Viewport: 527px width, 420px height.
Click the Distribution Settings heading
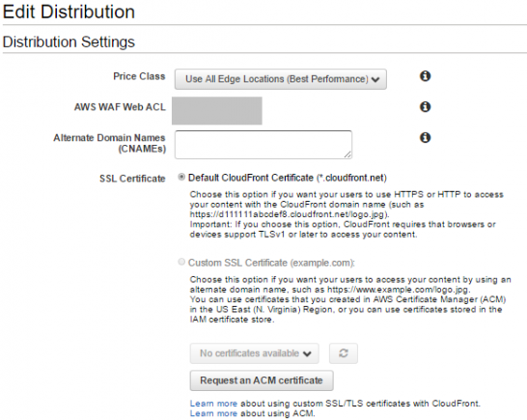coord(69,42)
